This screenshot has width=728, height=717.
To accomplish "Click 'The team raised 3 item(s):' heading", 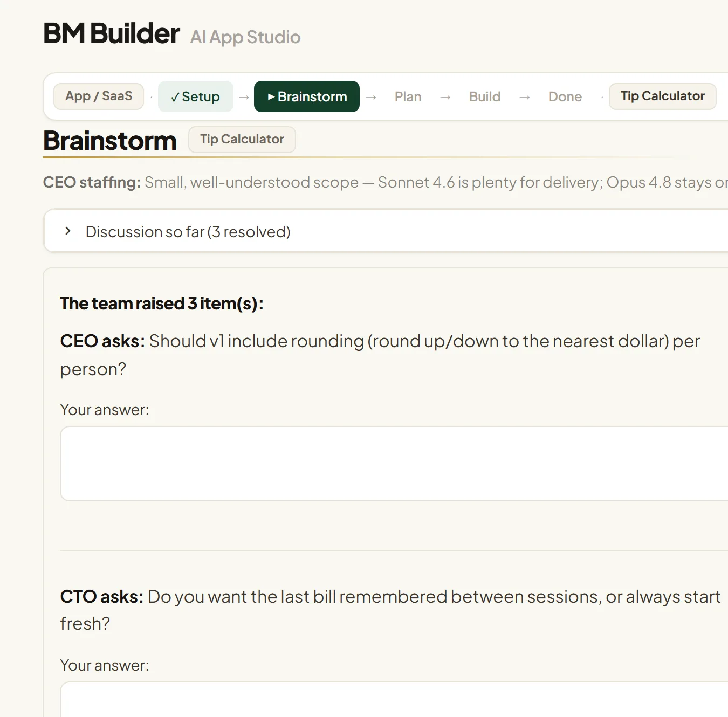I will [162, 304].
